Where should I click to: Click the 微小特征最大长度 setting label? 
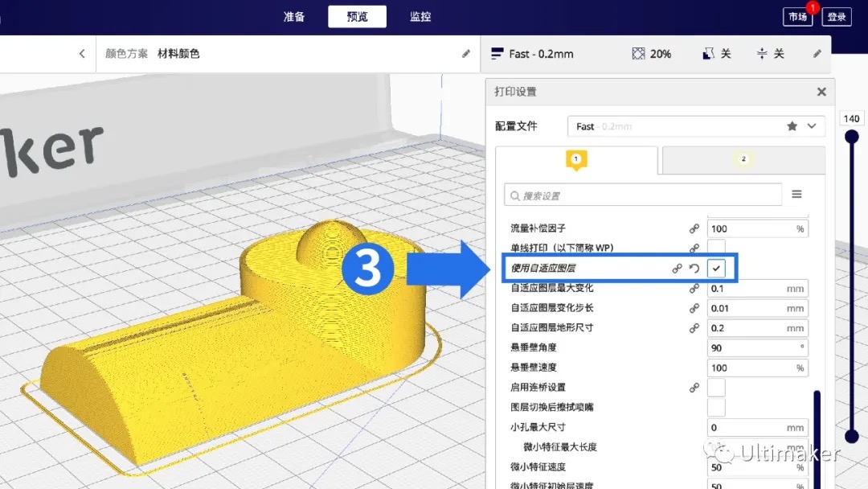(x=560, y=447)
